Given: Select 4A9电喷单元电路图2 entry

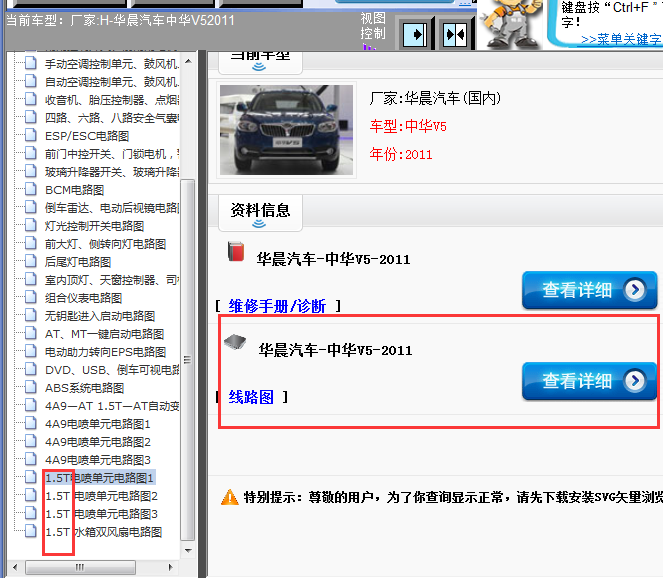Looking at the screenshot, I should (98, 442).
